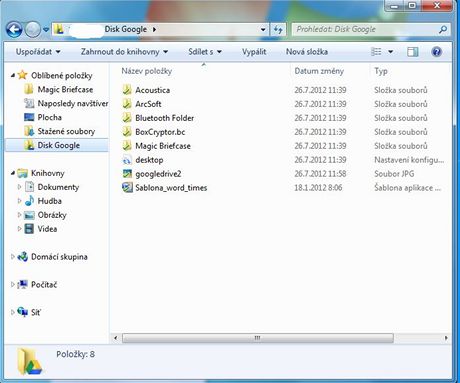Screen dimensions: 460x383
Task: Select Plocha in the sidebar
Action: coord(43,117)
